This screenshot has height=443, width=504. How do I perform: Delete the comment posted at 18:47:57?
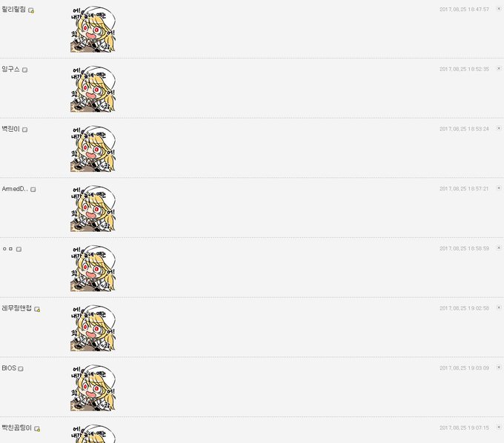pos(499,9)
